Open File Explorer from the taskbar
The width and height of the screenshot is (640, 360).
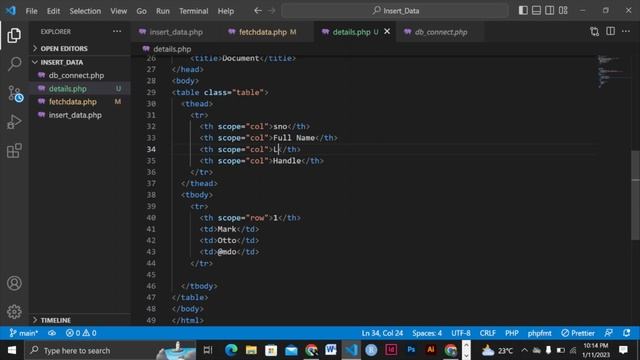(x=251, y=350)
